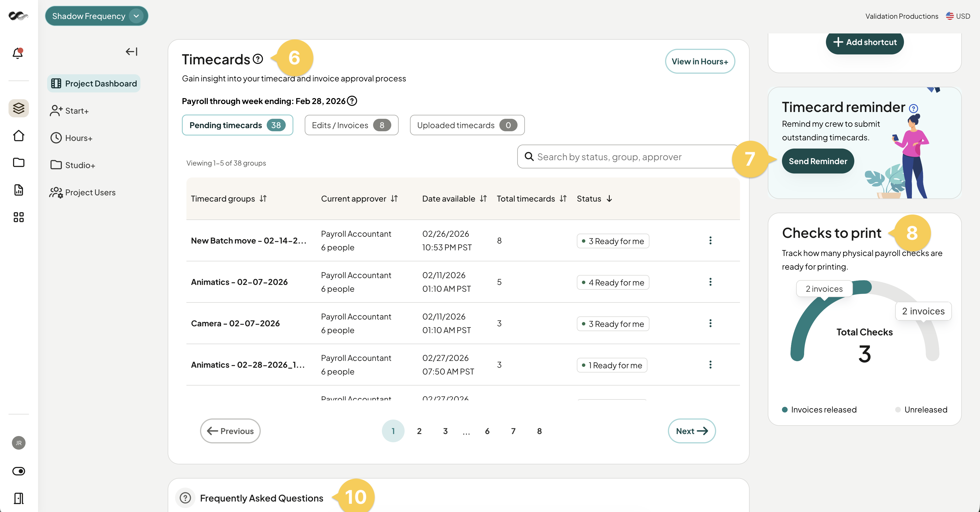Viewport: 980px width, 512px height.
Task: Open the Camera - 02-07-2026 group
Action: 235,323
